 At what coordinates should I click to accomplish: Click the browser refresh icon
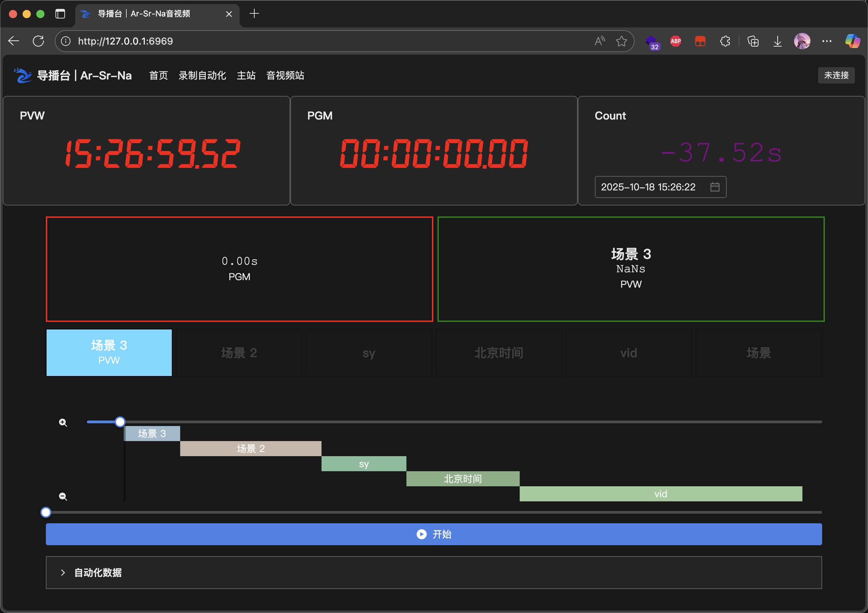pyautogui.click(x=38, y=41)
